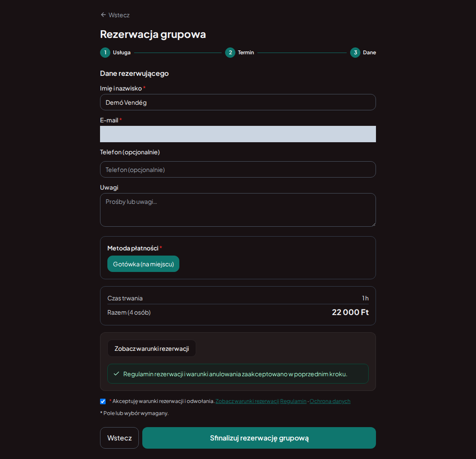Click the resize handle on the Uwagi textarea
476x459 pixels.
coord(374,224)
